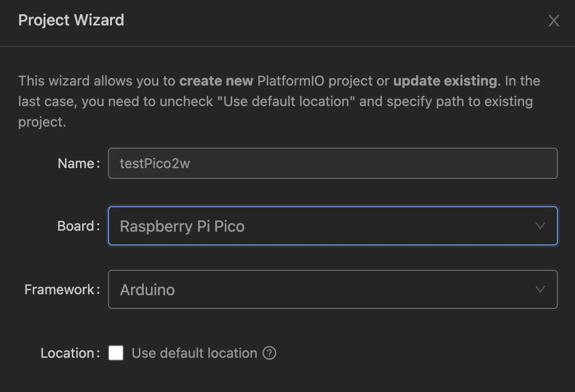Click the bold create new text
Screen dimensions: 575x392
point(216,81)
